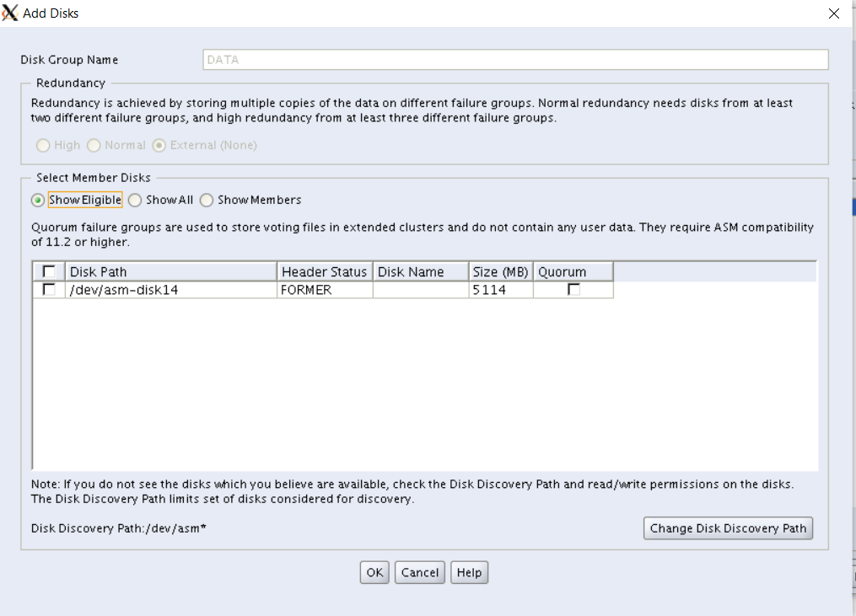
Task: Click the Cancel button
Action: (x=419, y=573)
